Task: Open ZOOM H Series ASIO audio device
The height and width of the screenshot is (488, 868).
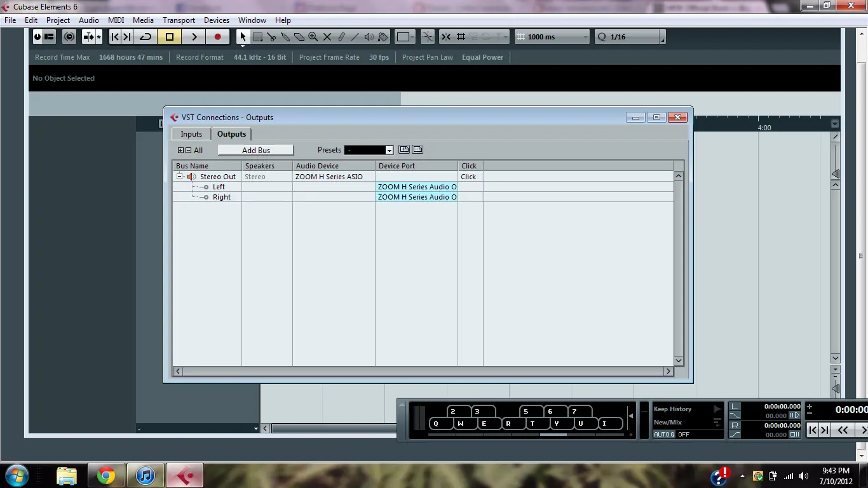Action: pos(334,177)
